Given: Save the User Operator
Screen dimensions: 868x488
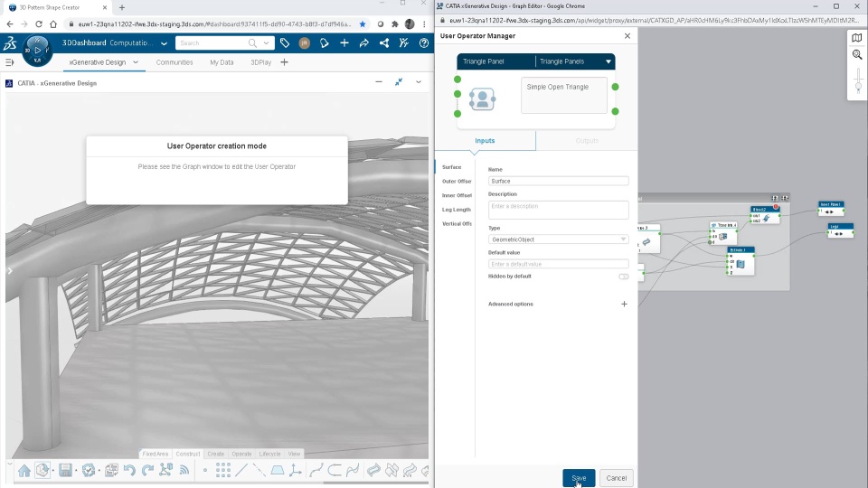Looking at the screenshot, I should click(579, 478).
